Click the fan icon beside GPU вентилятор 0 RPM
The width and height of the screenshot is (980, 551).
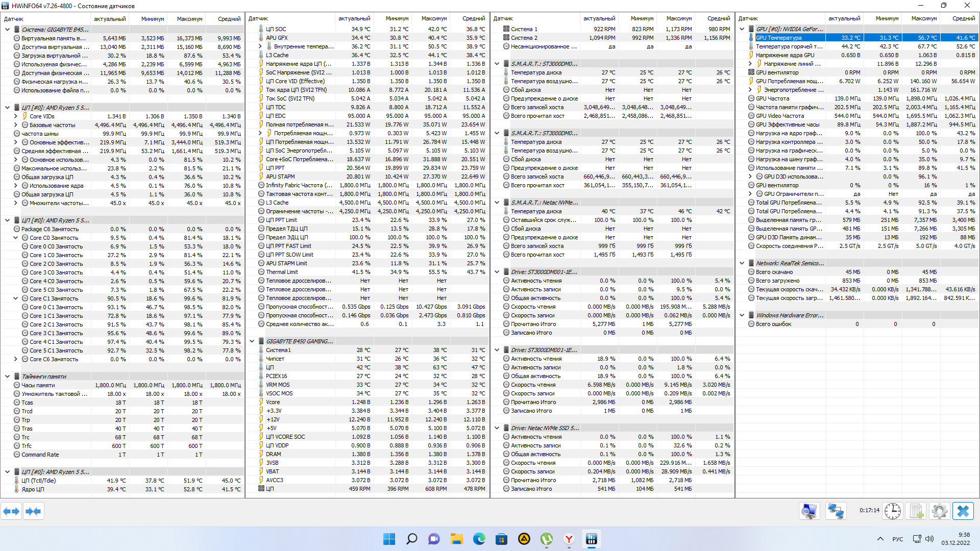pyautogui.click(x=751, y=72)
